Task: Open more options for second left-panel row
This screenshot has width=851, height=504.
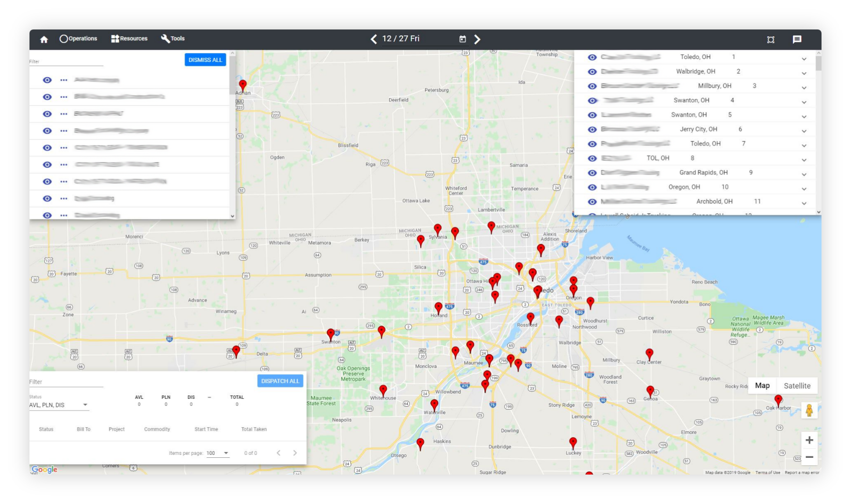Action: pyautogui.click(x=64, y=97)
